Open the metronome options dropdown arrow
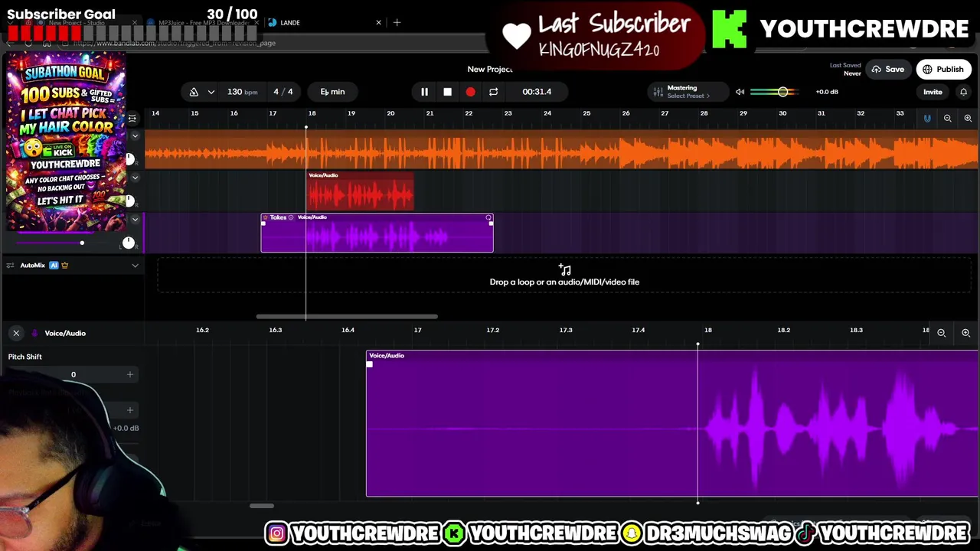This screenshot has width=980, height=551. 211,92
